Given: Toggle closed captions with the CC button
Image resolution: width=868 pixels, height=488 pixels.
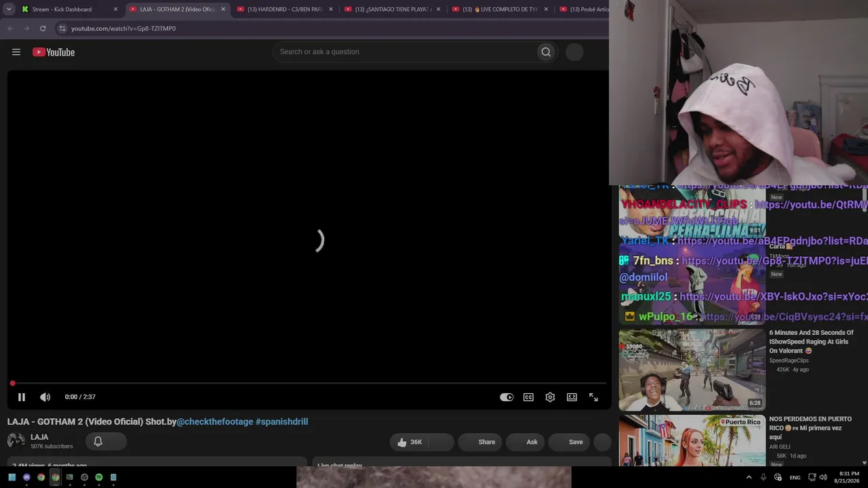Looking at the screenshot, I should [x=528, y=397].
